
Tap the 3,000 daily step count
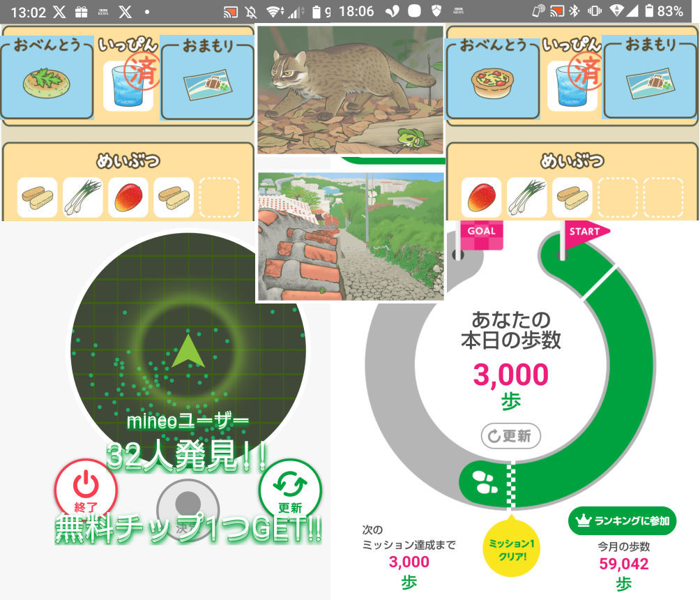511,375
